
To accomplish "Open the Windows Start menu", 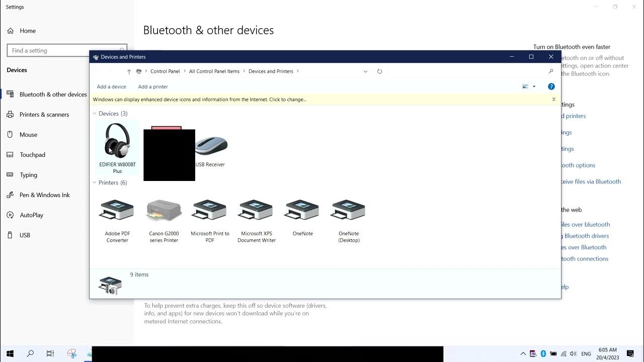I will [10, 354].
